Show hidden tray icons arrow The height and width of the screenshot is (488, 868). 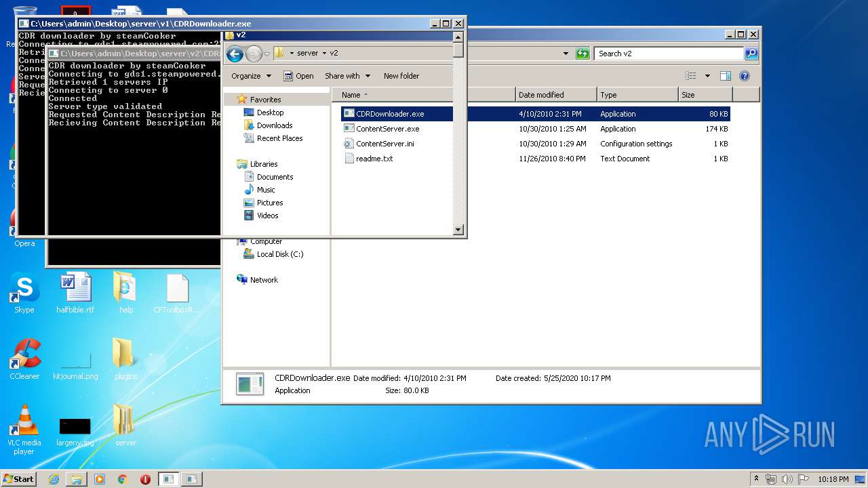click(x=757, y=479)
